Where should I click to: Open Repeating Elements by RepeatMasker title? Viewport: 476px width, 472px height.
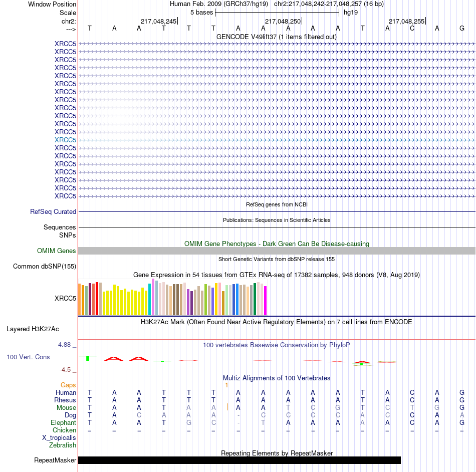[x=277, y=453]
